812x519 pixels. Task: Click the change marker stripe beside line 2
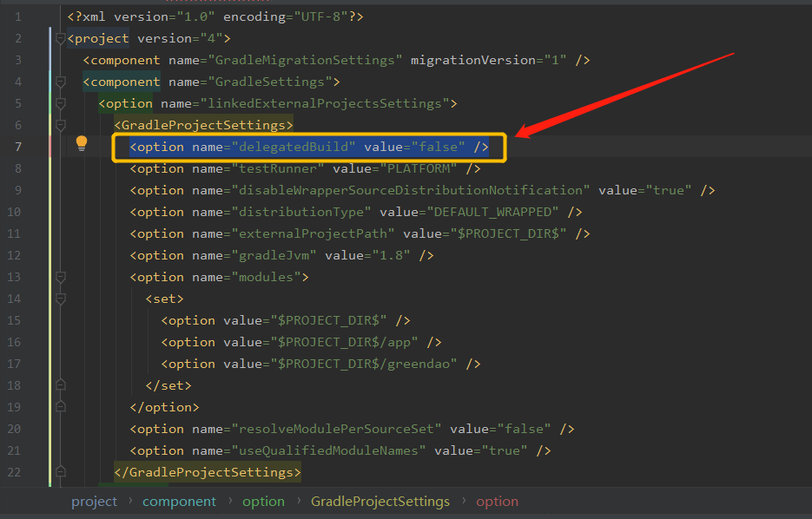[x=48, y=38]
